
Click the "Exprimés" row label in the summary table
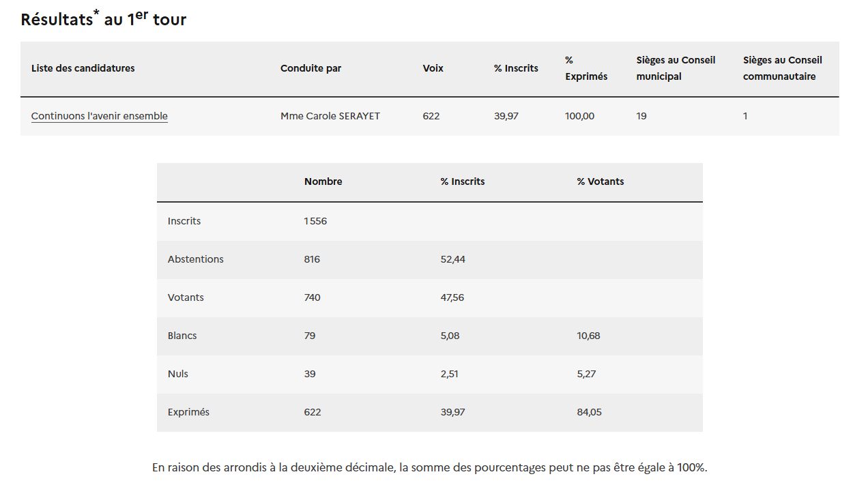coord(188,412)
